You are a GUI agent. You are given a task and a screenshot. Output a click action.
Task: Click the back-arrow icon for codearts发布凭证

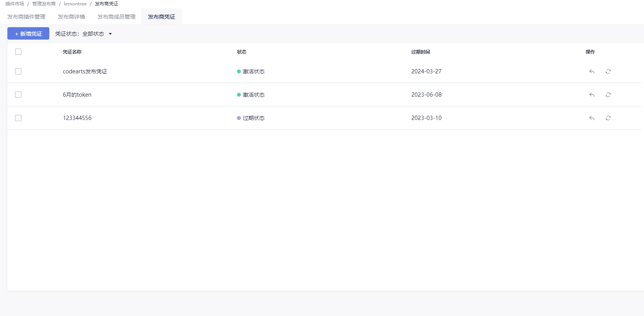pyautogui.click(x=592, y=71)
